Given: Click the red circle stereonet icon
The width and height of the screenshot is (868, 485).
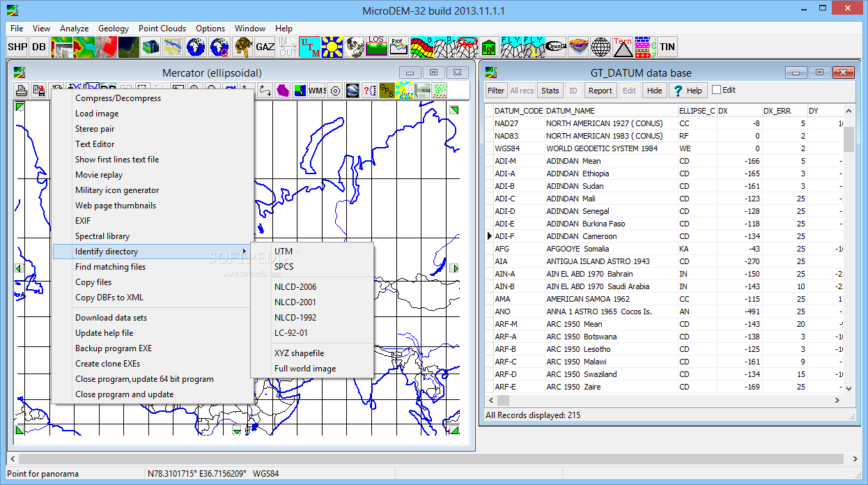Looking at the screenshot, I should click(x=466, y=47).
